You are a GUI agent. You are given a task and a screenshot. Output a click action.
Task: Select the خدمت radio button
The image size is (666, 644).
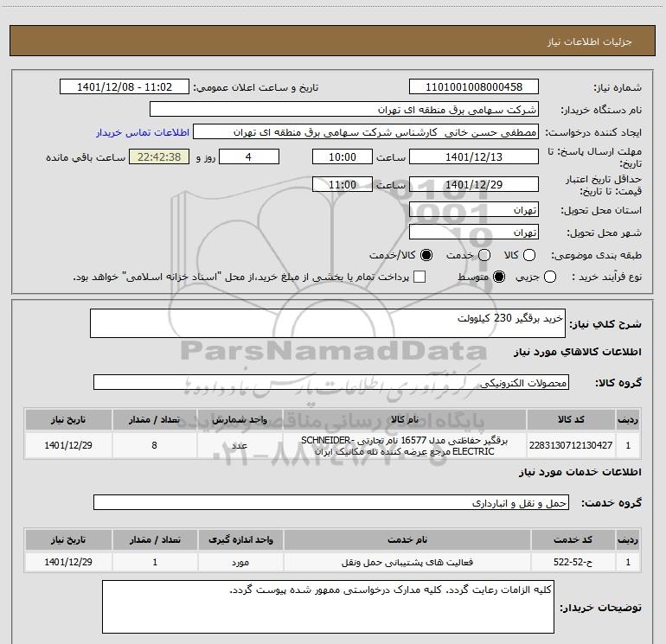click(x=484, y=255)
